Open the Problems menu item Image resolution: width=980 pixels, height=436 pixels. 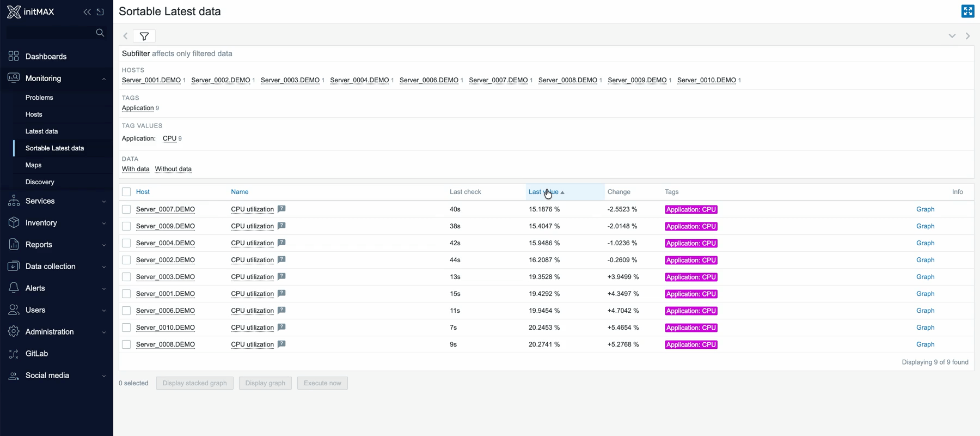click(x=39, y=98)
